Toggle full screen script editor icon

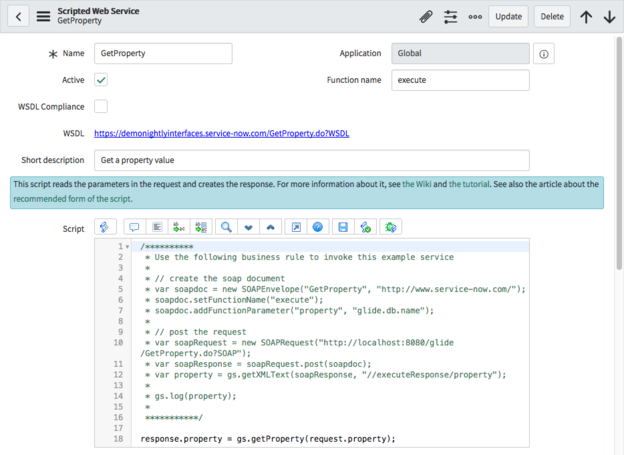point(296,227)
